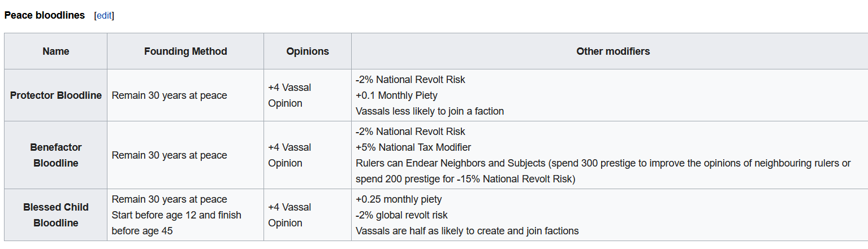Click Protector Bloodline's "+4 Vassal Opinion" cell
This screenshot has height=249, width=868.
click(x=290, y=95)
